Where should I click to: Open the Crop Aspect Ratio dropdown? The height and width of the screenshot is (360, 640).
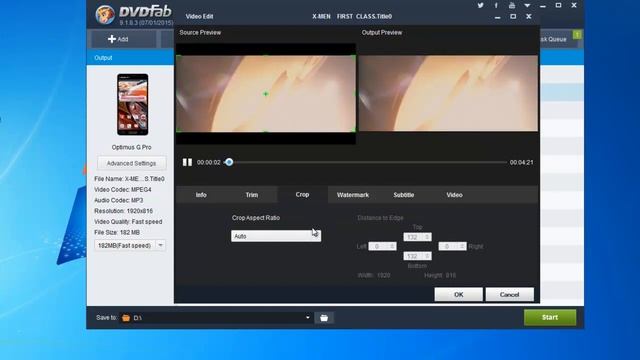[276, 236]
